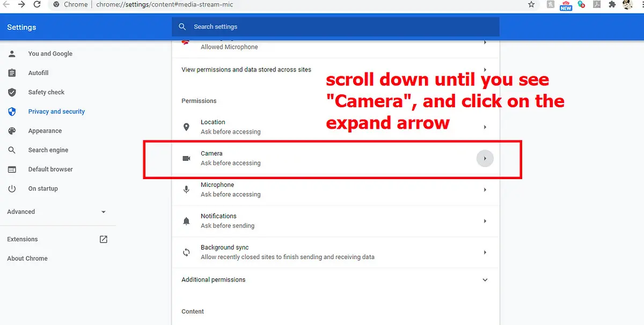The width and height of the screenshot is (644, 325).
Task: Collapse the Additional permissions section
Action: pos(485,279)
